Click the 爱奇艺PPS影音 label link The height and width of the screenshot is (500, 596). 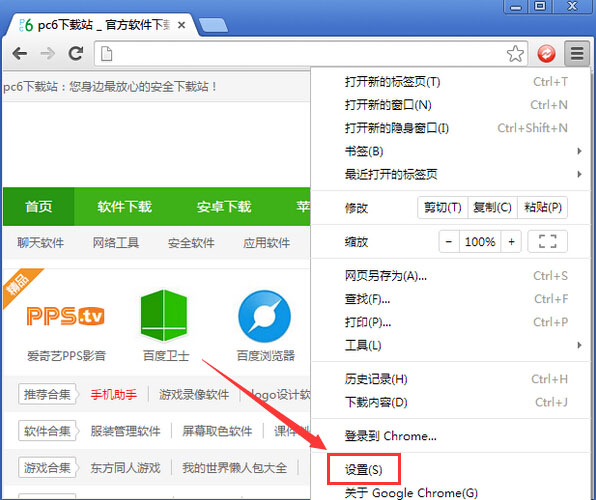coord(66,356)
